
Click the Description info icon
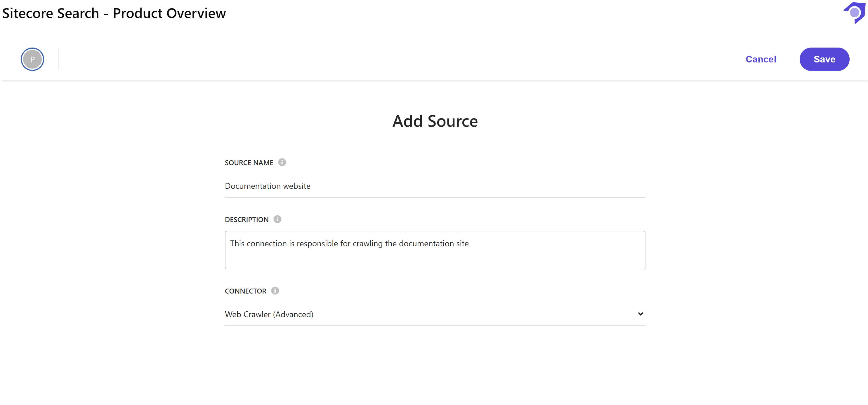click(x=277, y=219)
